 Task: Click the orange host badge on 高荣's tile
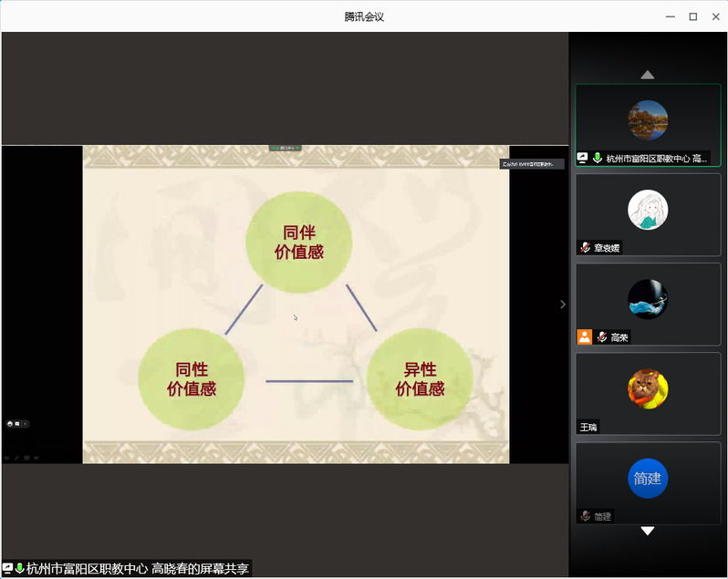coord(584,337)
